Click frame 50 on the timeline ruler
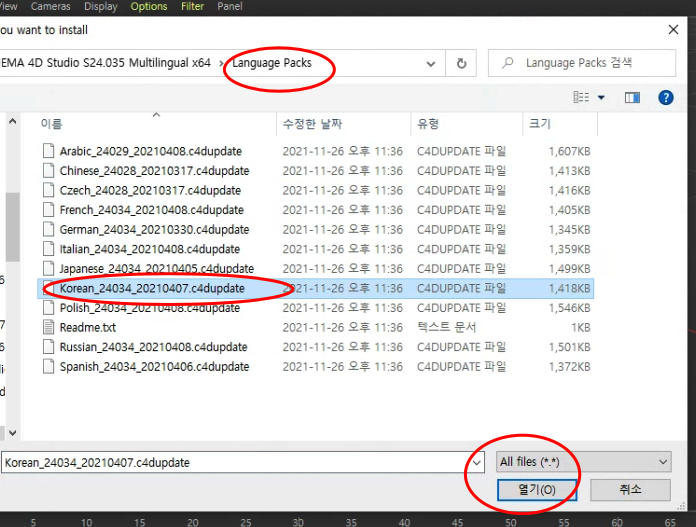 tap(510, 522)
